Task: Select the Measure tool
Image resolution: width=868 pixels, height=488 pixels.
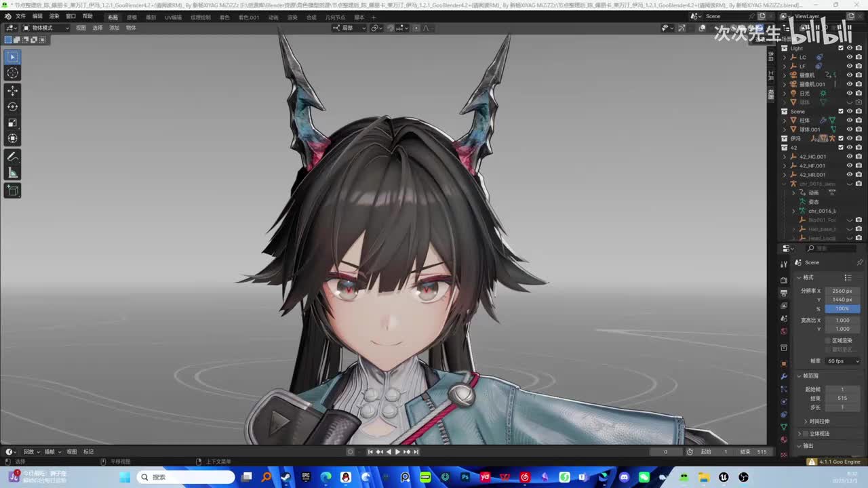Action: pos(13,173)
